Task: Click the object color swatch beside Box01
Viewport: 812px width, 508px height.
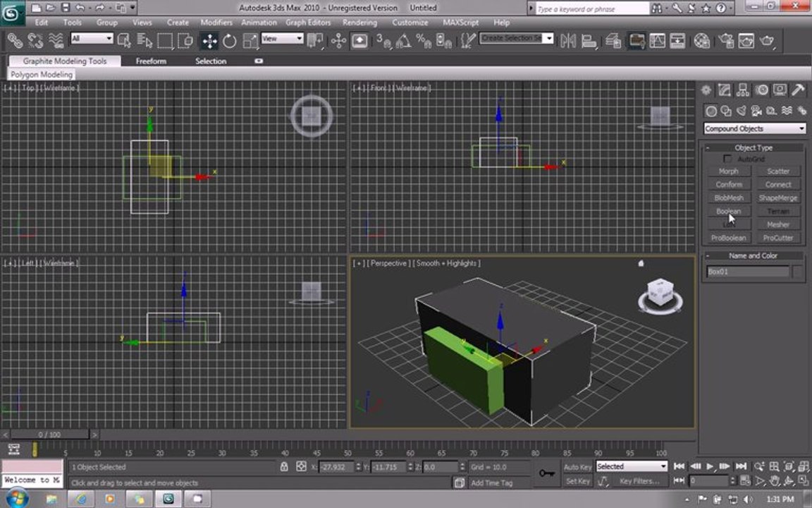Action: click(797, 271)
